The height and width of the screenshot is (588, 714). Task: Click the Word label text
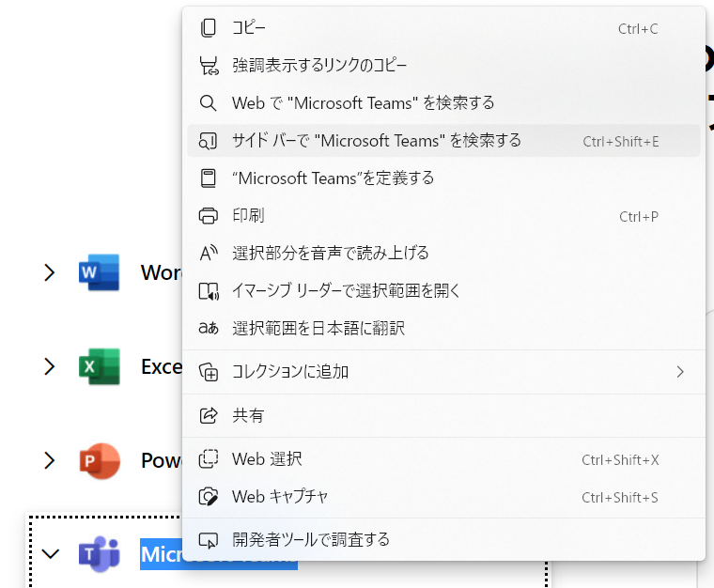coord(162,272)
